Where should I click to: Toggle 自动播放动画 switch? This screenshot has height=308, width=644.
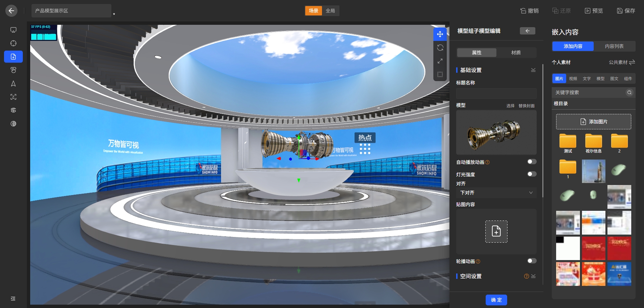(532, 162)
